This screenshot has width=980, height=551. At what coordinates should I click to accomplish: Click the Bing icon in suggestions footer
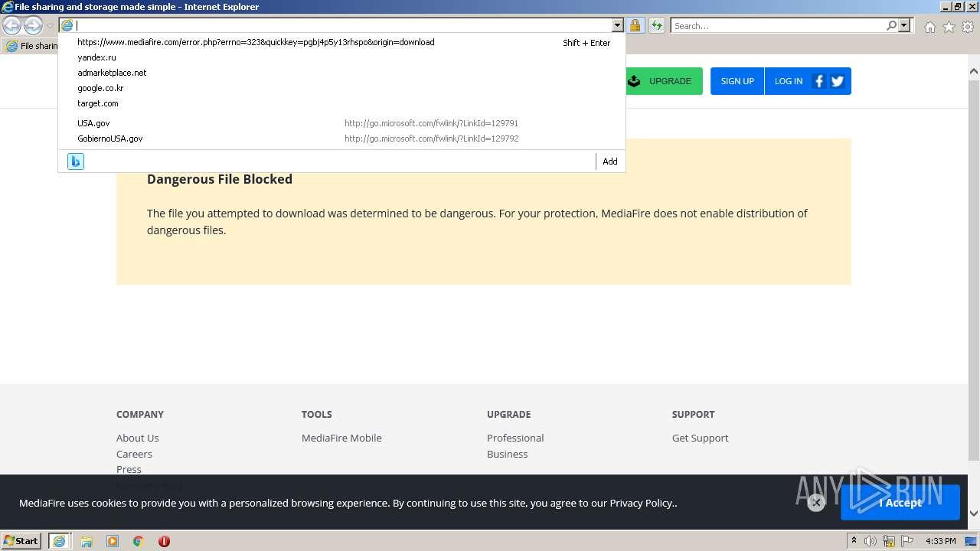(x=76, y=161)
